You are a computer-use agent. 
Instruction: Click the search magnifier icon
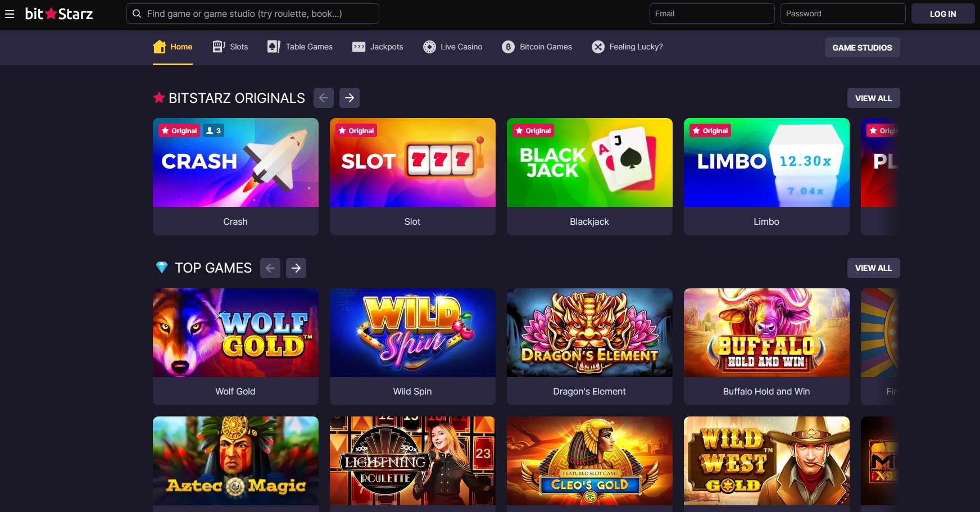[x=137, y=13]
